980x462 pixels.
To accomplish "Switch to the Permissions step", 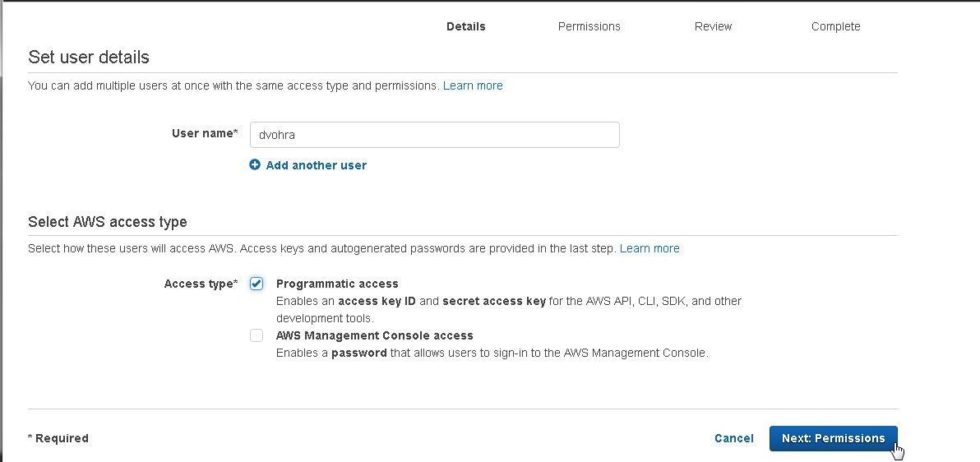I will tap(589, 26).
